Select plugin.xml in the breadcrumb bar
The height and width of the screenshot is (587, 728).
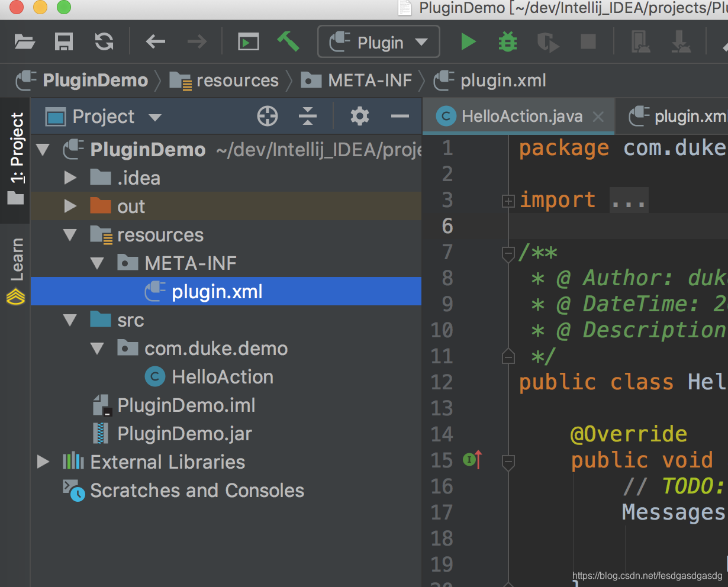tap(490, 80)
